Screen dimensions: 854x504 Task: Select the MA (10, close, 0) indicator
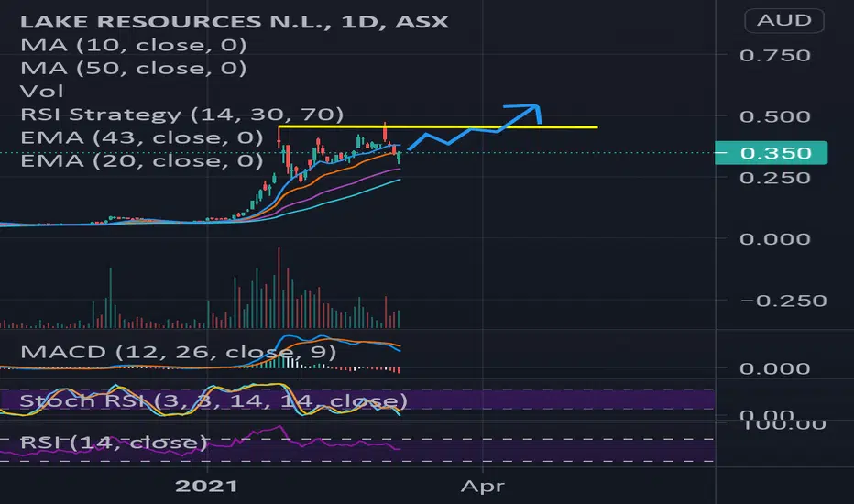click(134, 45)
